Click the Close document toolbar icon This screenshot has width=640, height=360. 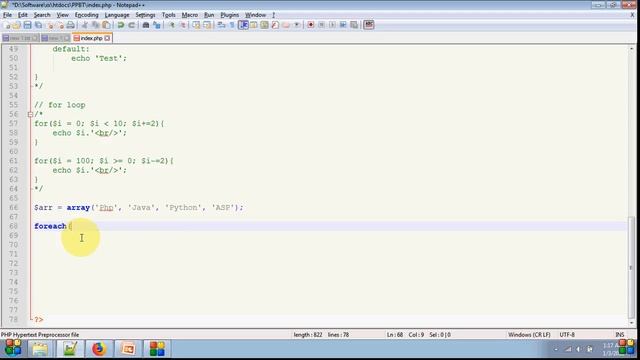point(50,25)
